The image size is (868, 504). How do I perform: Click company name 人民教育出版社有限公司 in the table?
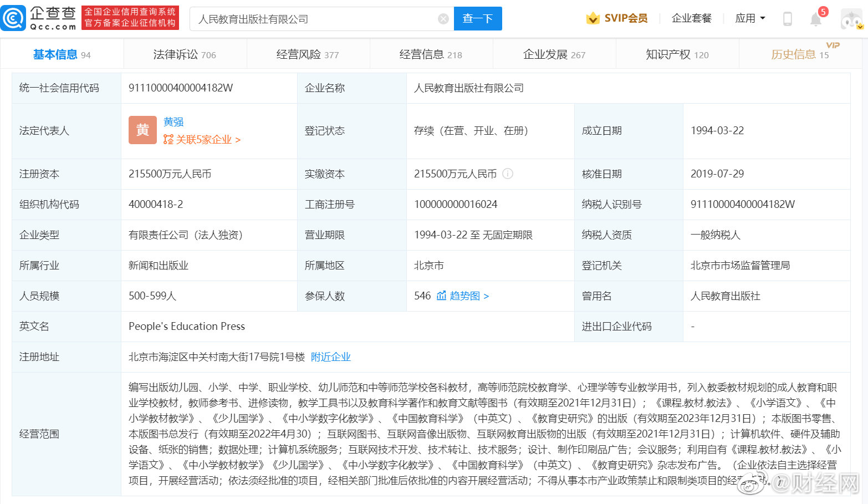pos(469,88)
